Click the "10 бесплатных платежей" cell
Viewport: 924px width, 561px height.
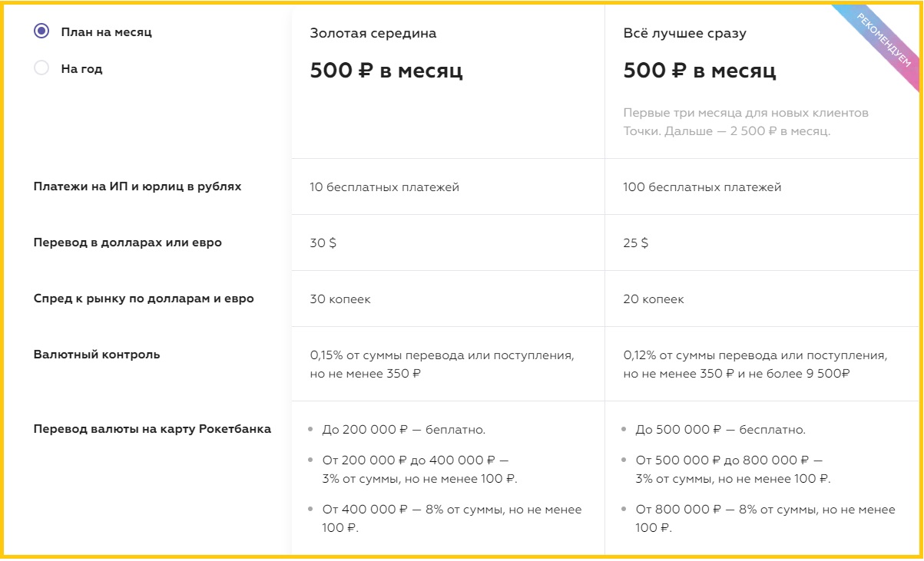pyautogui.click(x=384, y=187)
